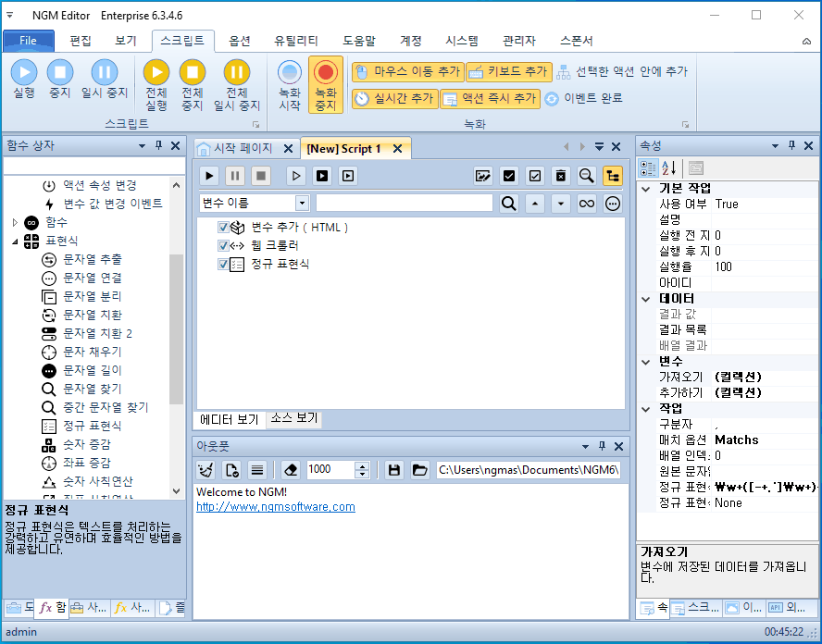Click the down arrow search next button
The height and width of the screenshot is (644, 822).
coord(560,204)
